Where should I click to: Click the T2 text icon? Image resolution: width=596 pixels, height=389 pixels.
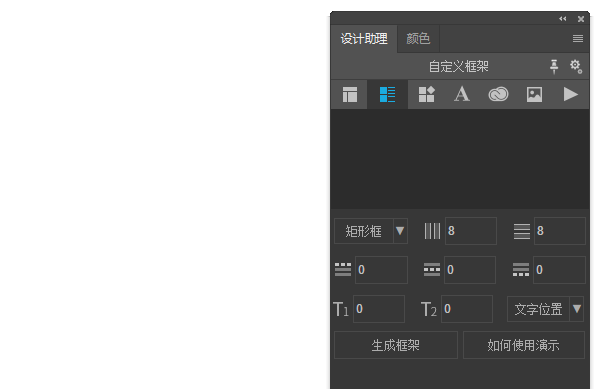(x=429, y=309)
